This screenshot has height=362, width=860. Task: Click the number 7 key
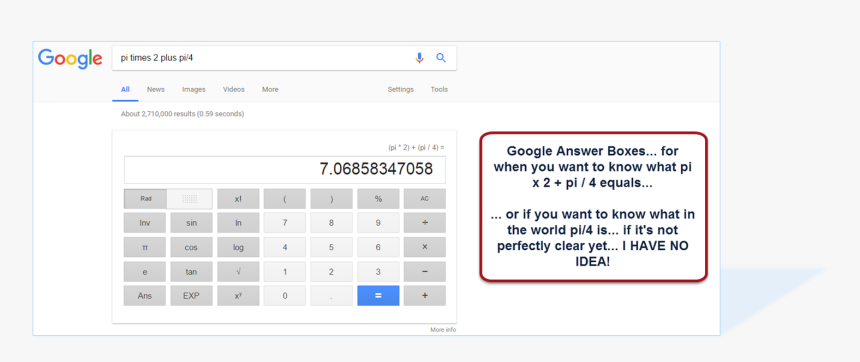(285, 223)
